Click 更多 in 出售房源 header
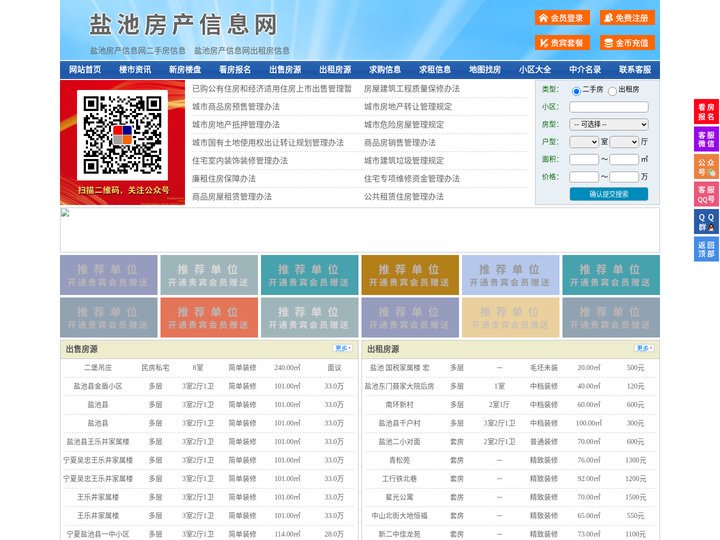 click(x=343, y=349)
